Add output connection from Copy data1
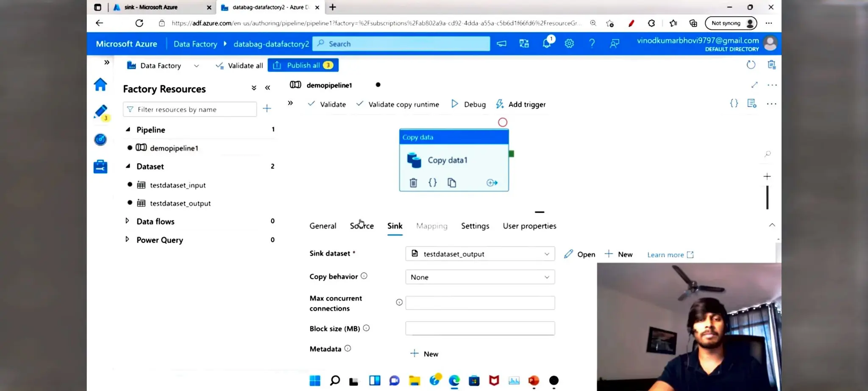Viewport: 868px width, 391px height. [x=492, y=183]
